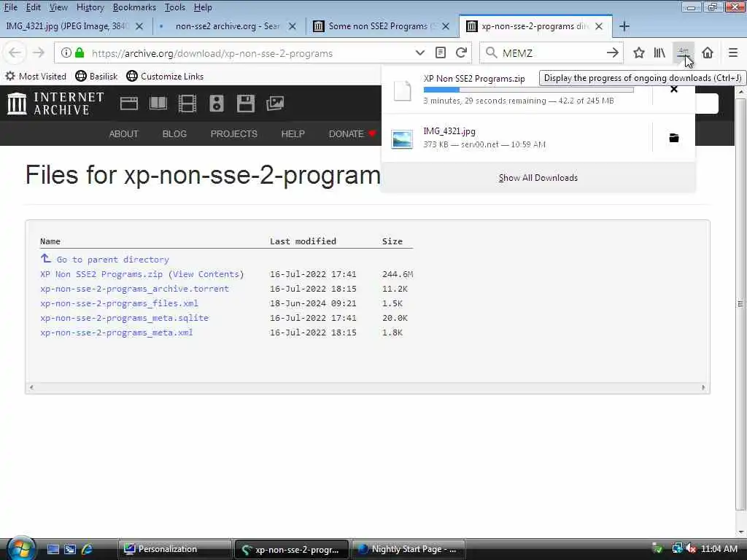
Task: Go to parent directory link
Action: coord(112,260)
